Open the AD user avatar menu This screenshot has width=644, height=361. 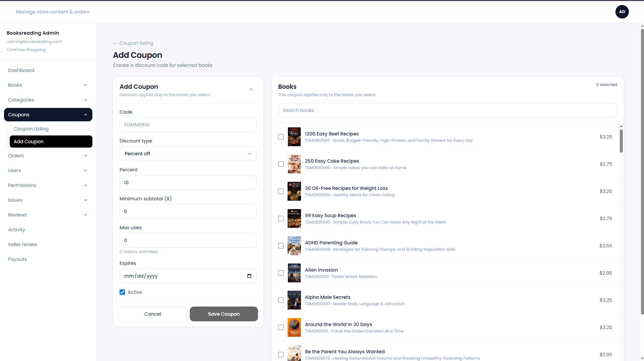pos(622,12)
